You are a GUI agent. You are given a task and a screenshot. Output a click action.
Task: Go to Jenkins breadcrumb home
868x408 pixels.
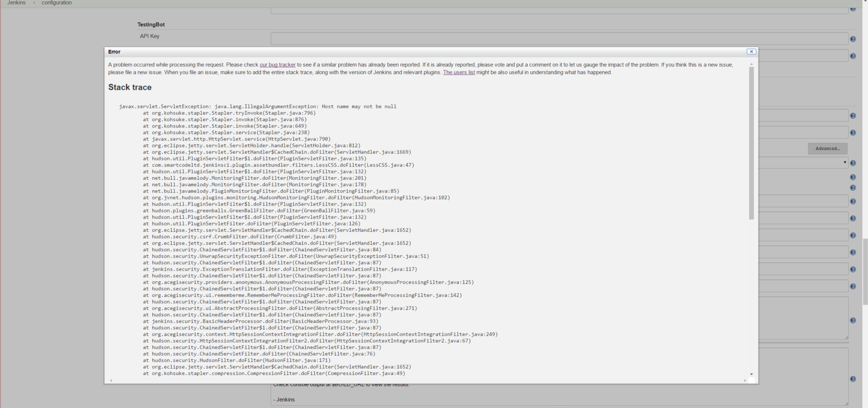click(16, 3)
